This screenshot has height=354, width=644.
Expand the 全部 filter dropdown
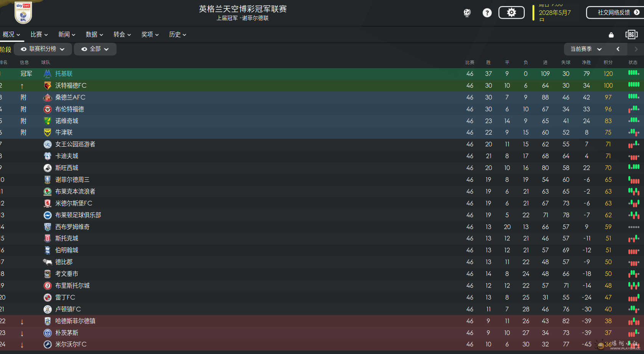point(95,49)
